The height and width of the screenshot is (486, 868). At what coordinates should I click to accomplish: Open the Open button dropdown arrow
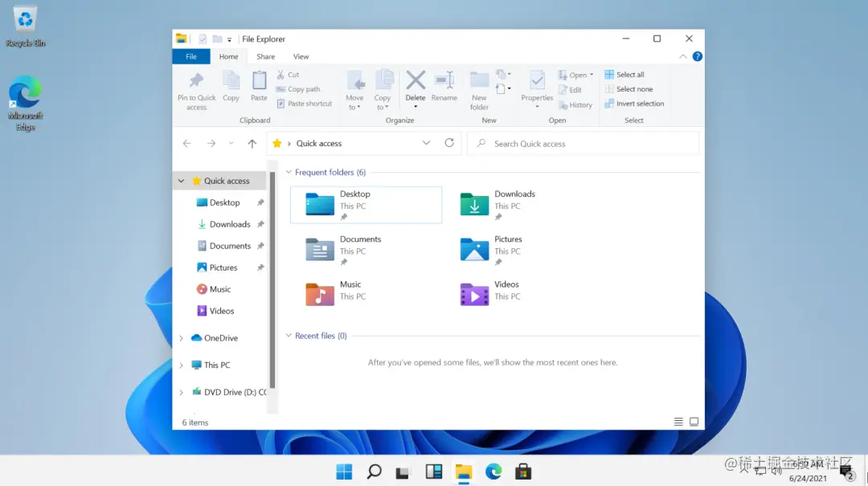592,75
